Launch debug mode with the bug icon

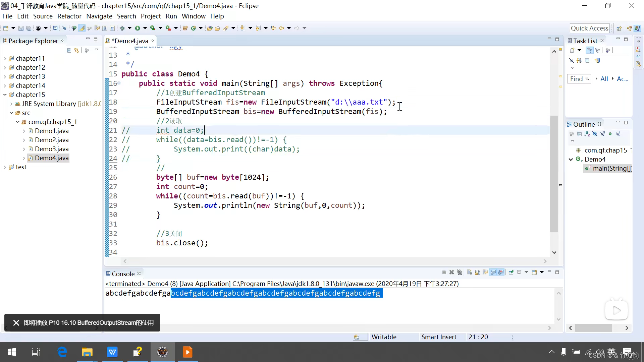pos(122,28)
